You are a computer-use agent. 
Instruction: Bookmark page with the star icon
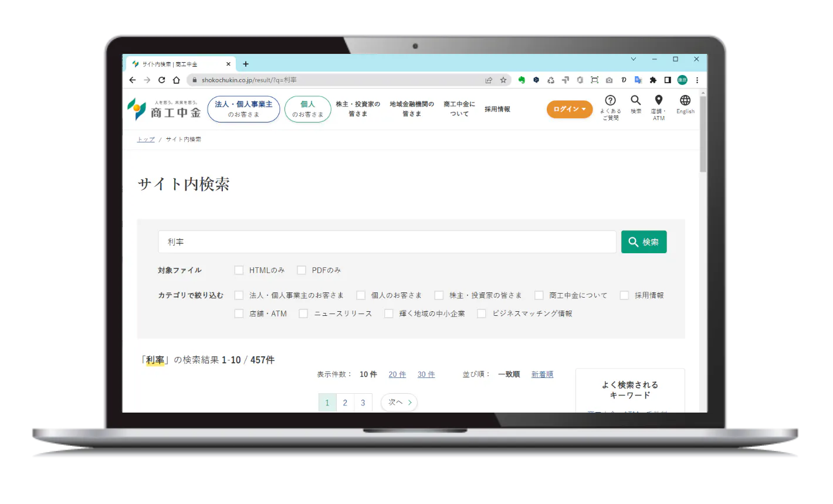click(503, 80)
